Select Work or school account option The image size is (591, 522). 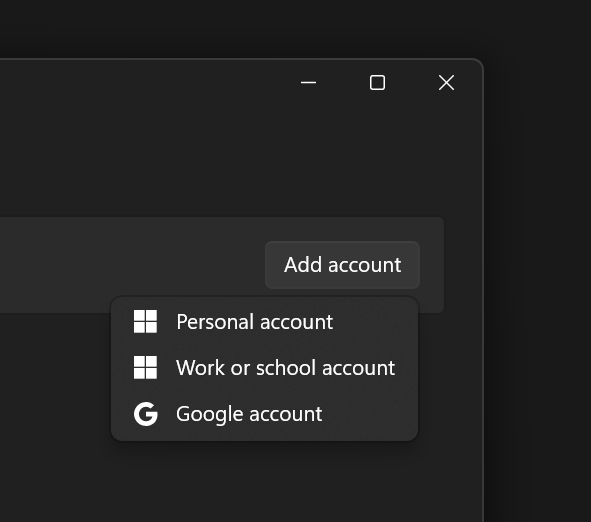(264, 368)
